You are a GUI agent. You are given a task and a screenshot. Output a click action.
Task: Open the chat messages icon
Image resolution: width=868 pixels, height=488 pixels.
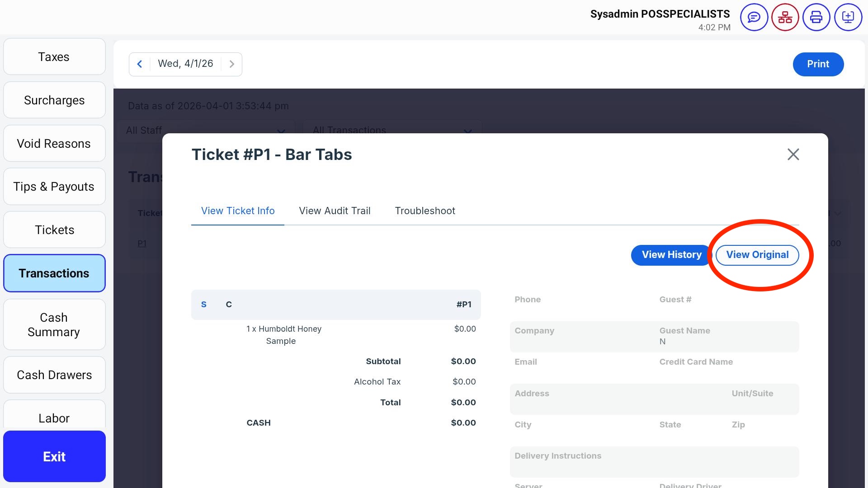coord(754,18)
